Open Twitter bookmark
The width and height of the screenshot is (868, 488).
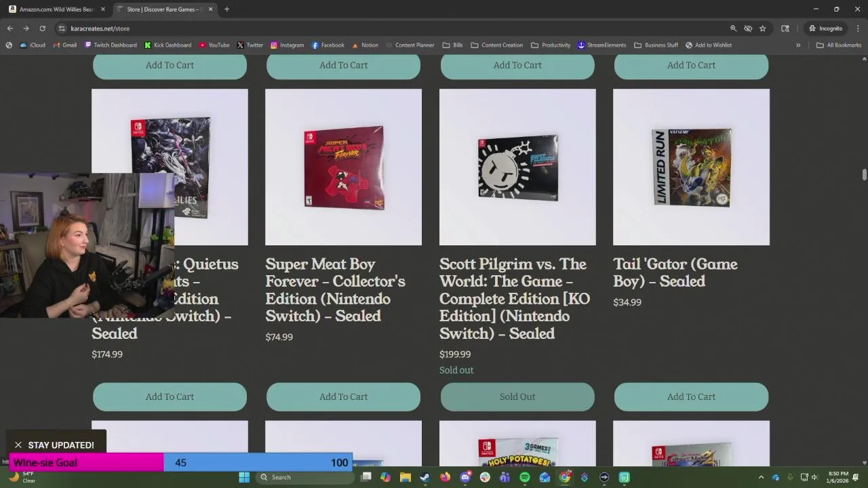pyautogui.click(x=250, y=45)
